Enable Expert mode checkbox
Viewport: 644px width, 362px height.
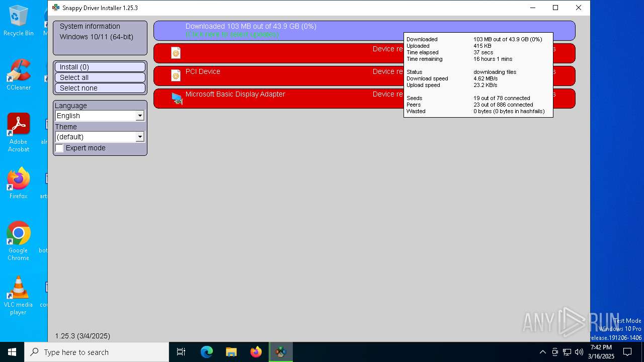[x=59, y=148]
